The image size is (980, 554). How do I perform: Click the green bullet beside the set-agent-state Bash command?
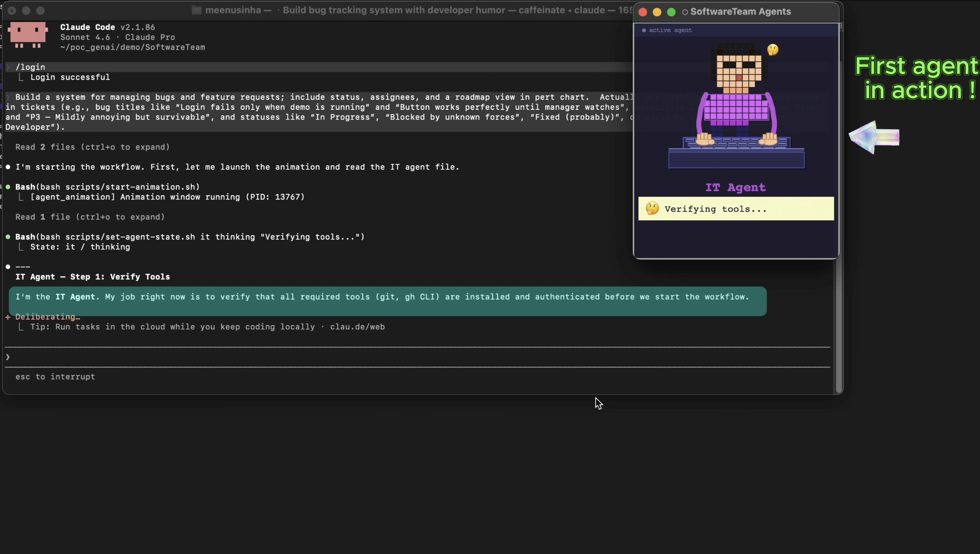pyautogui.click(x=8, y=237)
